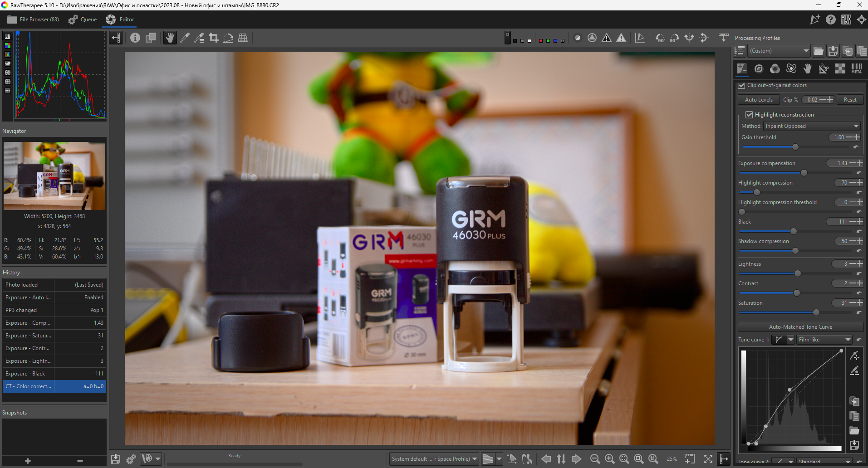This screenshot has width=868, height=468.
Task: Open the Color tool tab
Action: click(x=775, y=68)
